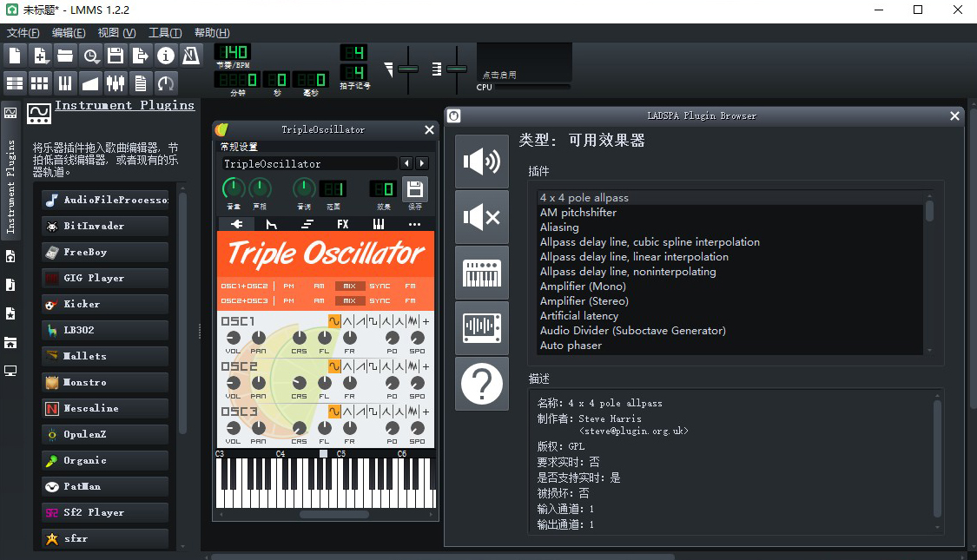Save instrument preset in TripleOscillator window

click(415, 189)
